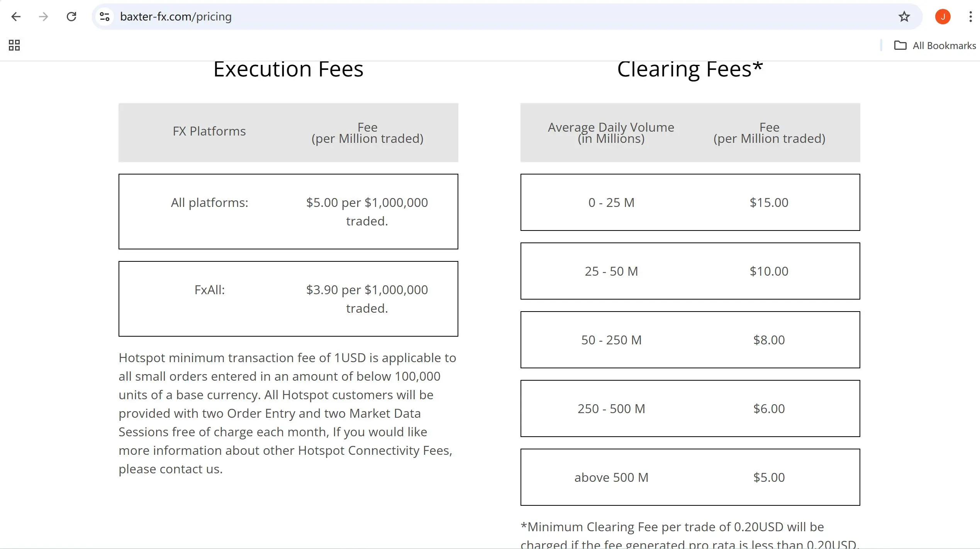
Task: Open site information icon in address bar
Action: (x=105, y=17)
